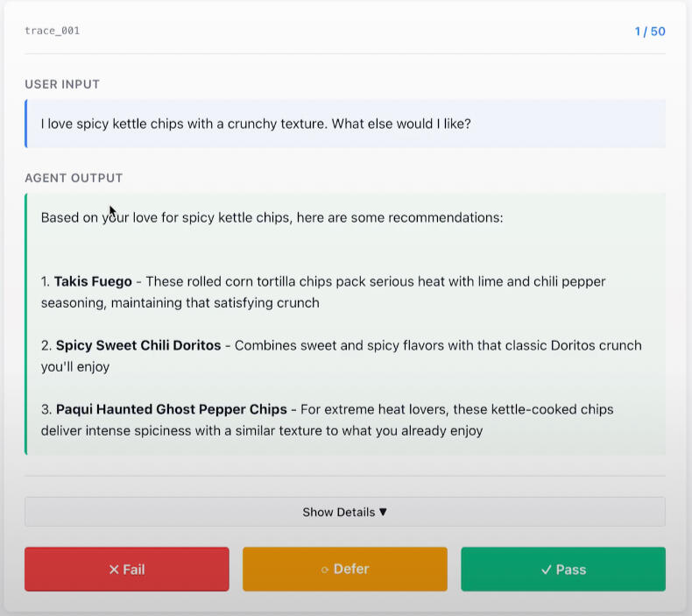The image size is (692, 616).
Task: Click the Paqui Haunted Ghost Pepper Chips title
Action: (172, 409)
